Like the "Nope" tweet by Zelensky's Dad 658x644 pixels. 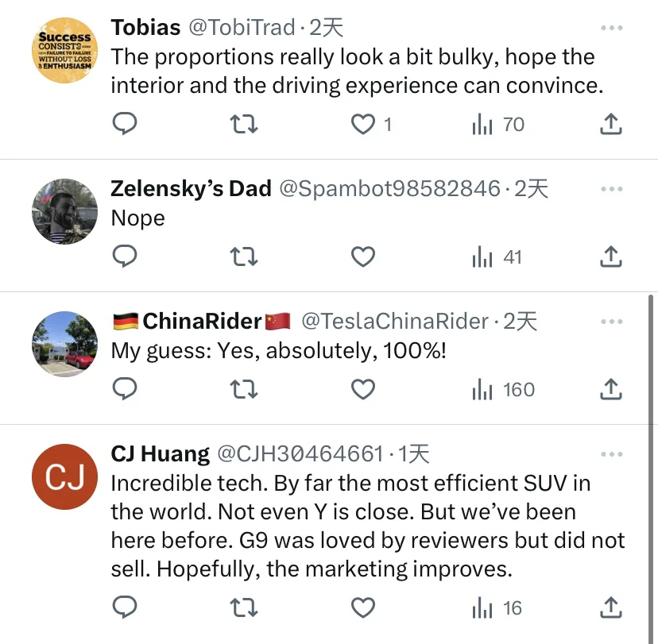(x=363, y=257)
